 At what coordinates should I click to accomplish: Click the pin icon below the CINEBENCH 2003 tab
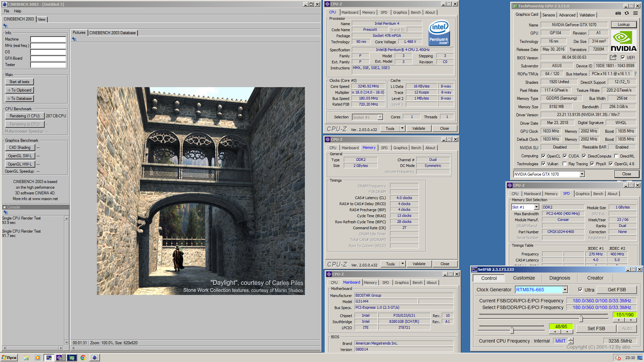tap(5, 26)
